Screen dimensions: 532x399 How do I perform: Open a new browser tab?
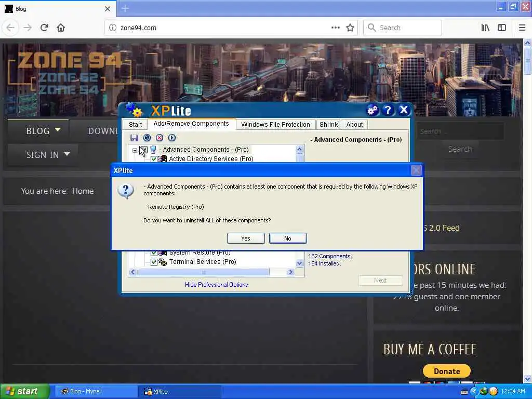tap(125, 8)
